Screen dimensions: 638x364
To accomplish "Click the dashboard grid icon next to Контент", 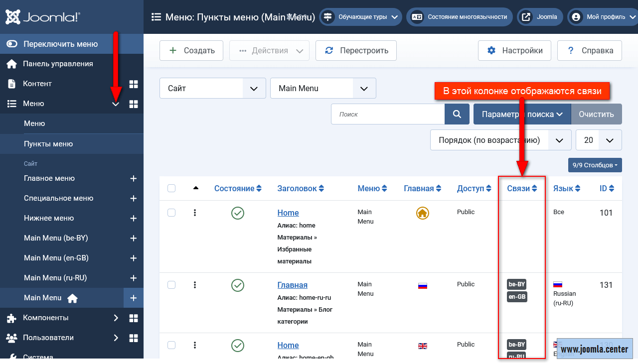I will [x=133, y=84].
